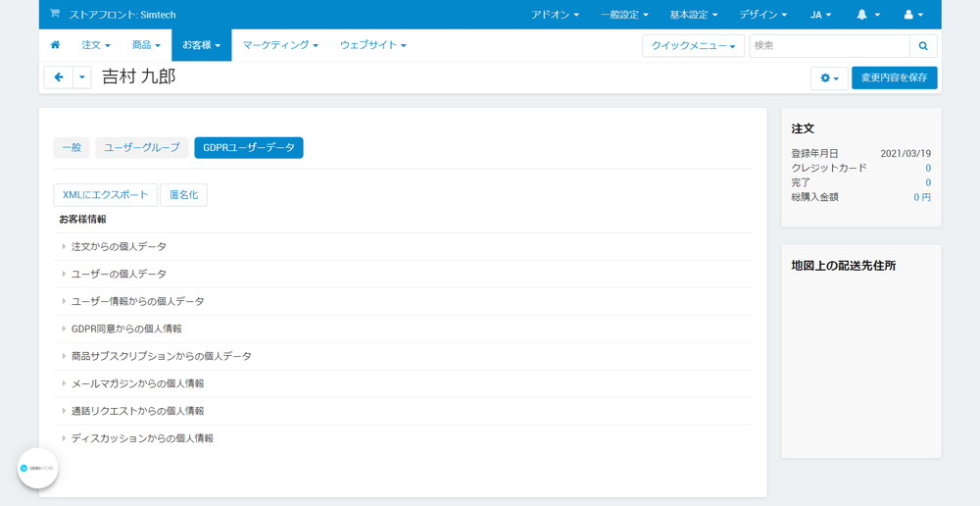
Task: Open the デザイン menu
Action: pos(763,15)
